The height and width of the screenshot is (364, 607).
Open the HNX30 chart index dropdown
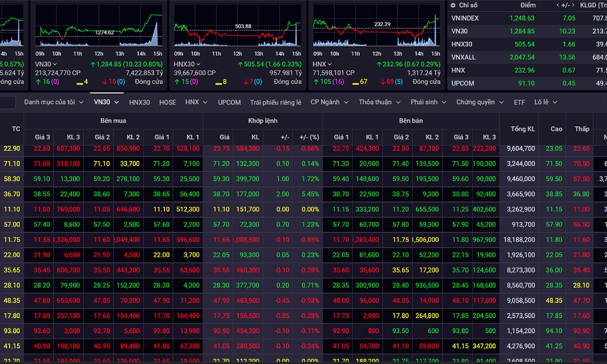pos(198,65)
